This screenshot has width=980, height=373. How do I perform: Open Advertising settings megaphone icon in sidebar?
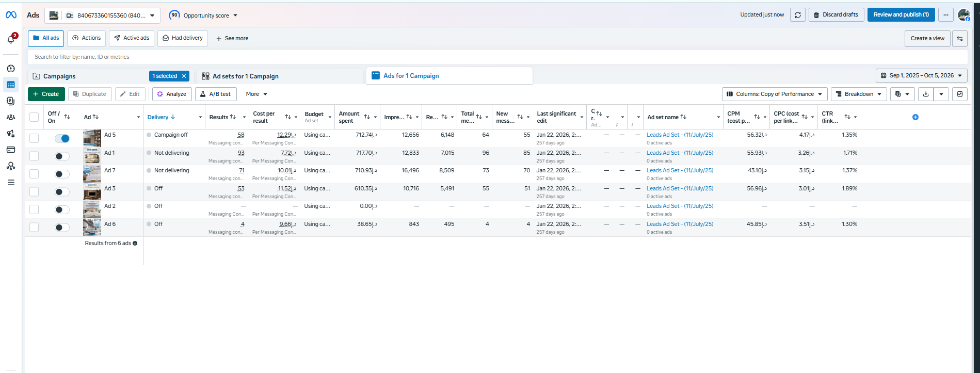coord(11,134)
